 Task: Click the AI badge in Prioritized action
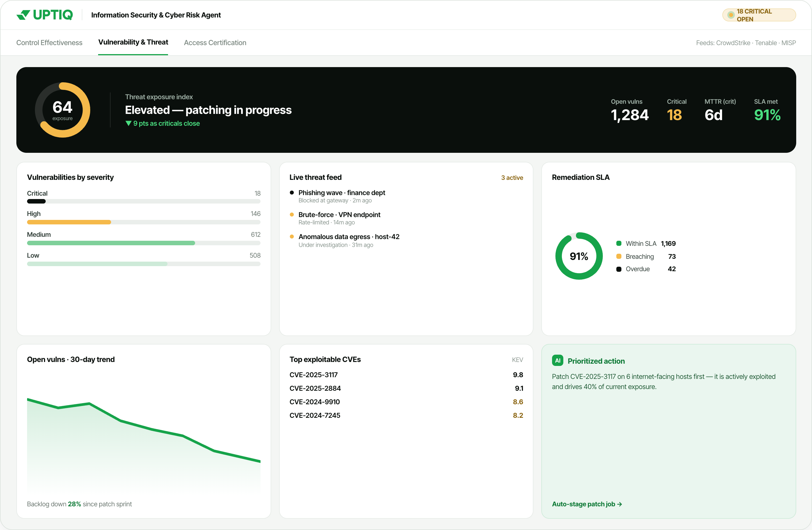557,361
